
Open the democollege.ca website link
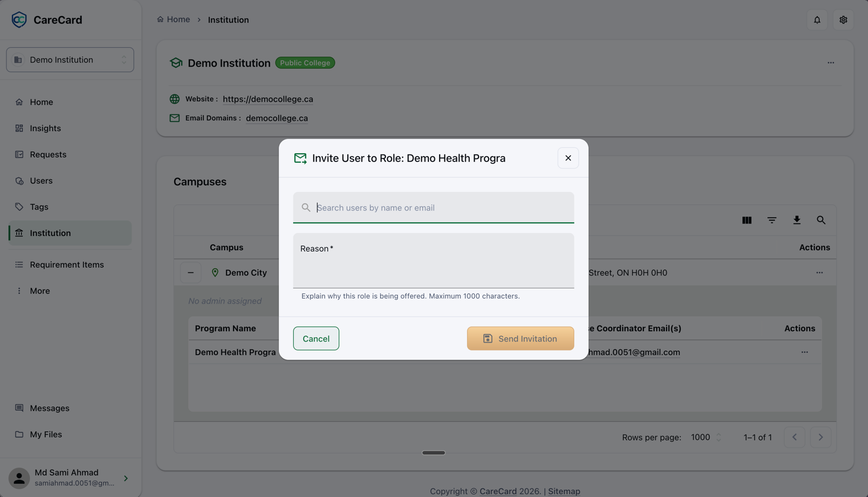(268, 99)
